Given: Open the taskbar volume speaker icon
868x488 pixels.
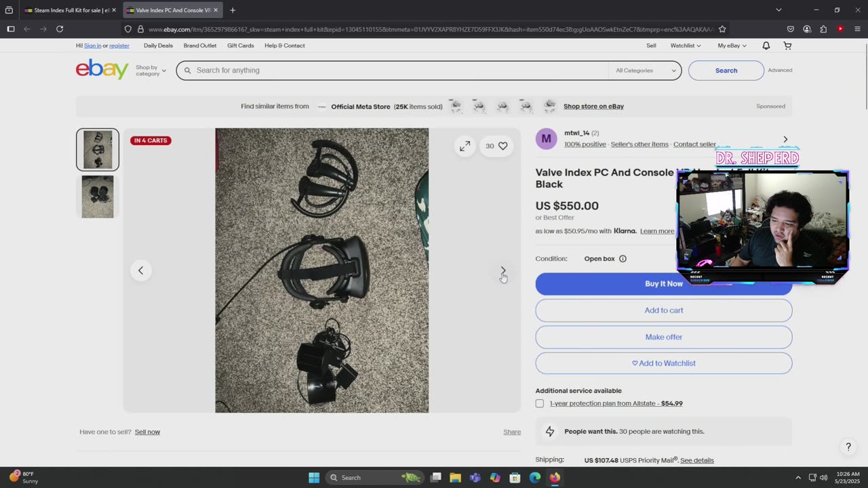Looking at the screenshot, I should 823,477.
